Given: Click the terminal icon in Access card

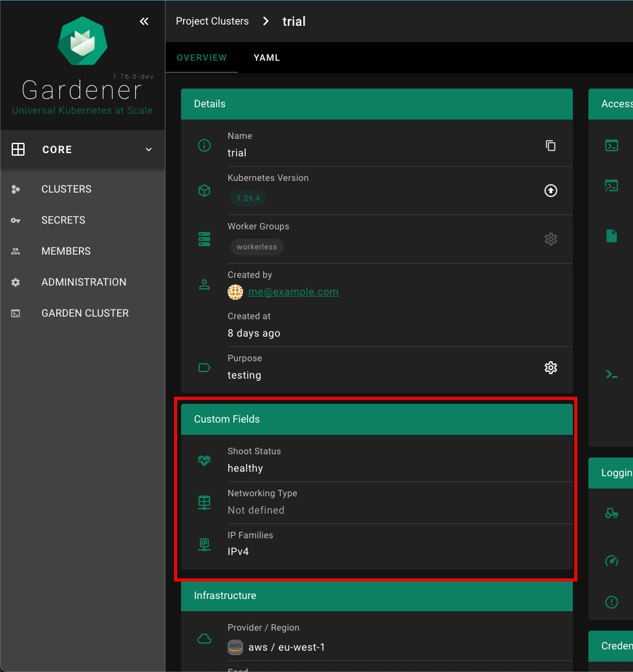Looking at the screenshot, I should [x=611, y=145].
